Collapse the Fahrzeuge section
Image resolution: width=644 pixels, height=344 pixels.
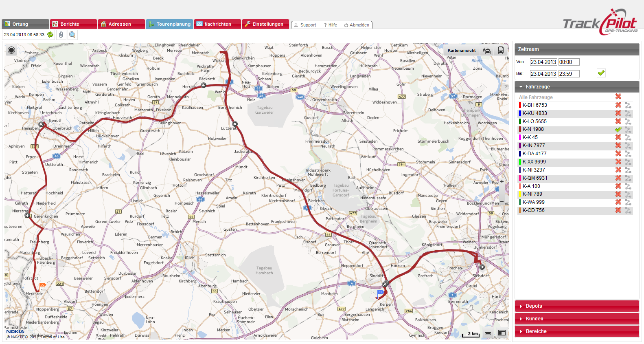pos(577,87)
